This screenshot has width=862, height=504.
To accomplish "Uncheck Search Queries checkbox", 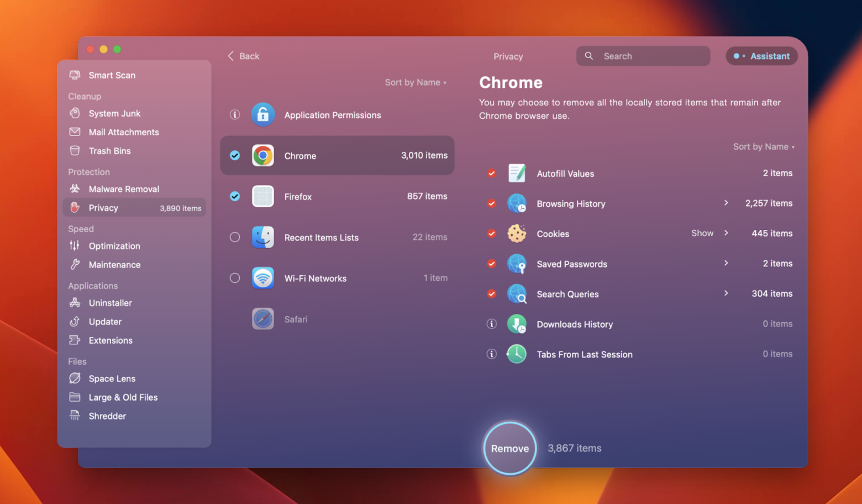I will point(491,293).
